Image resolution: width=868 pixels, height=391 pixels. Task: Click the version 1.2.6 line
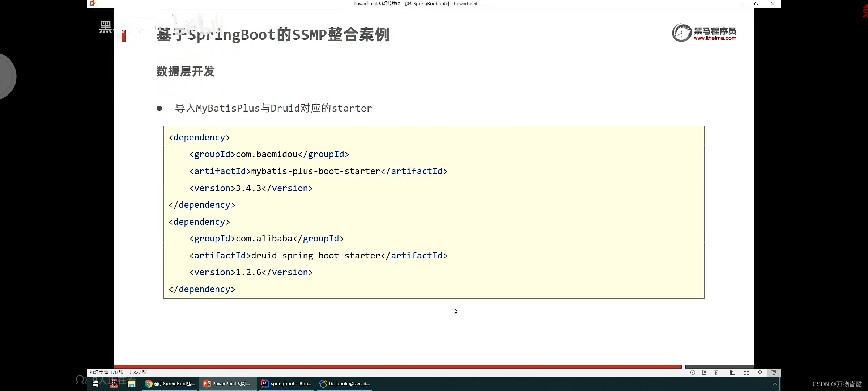point(251,272)
